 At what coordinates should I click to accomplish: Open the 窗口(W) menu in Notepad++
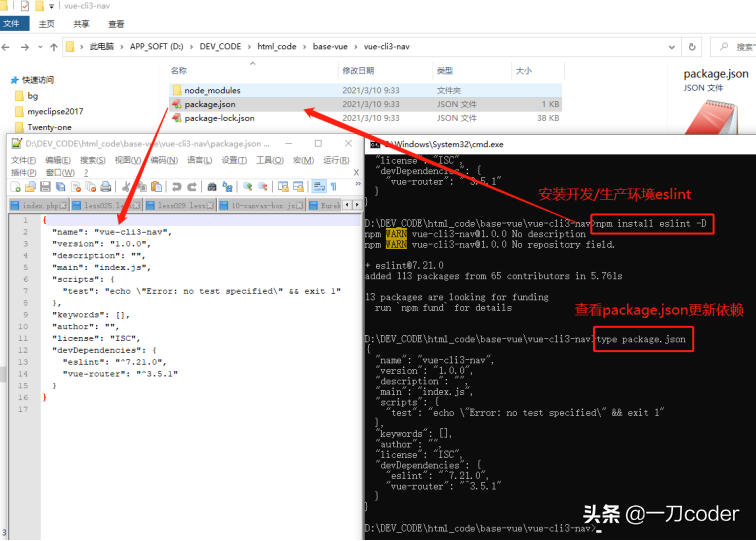tap(60, 173)
